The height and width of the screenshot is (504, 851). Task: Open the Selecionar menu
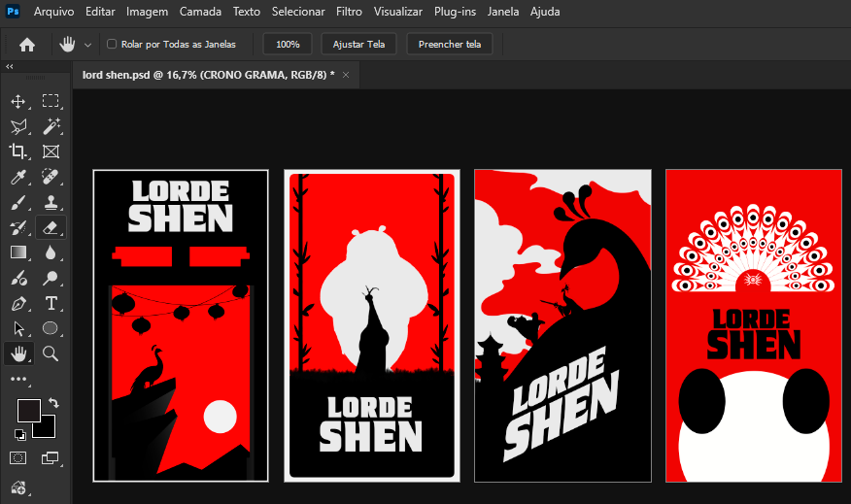point(298,12)
